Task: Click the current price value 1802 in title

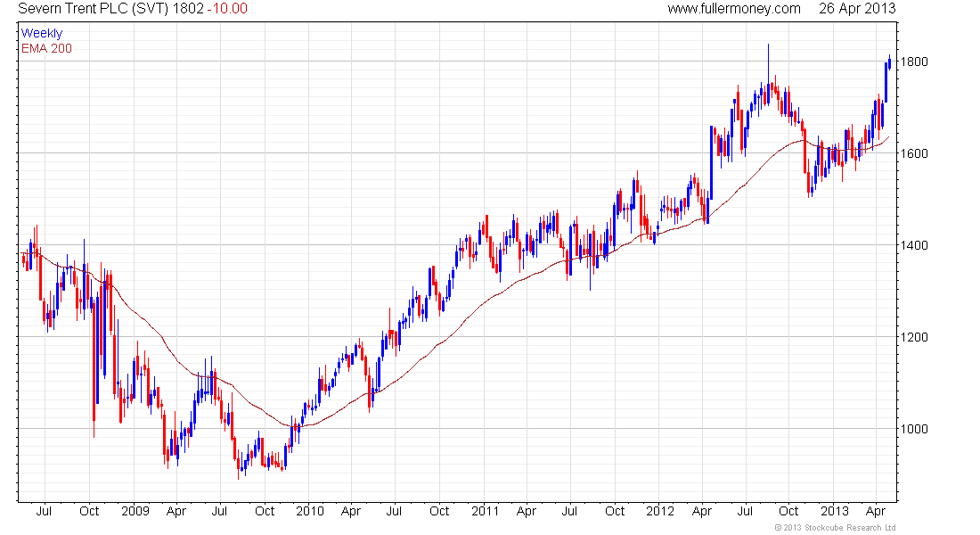Action: point(188,9)
